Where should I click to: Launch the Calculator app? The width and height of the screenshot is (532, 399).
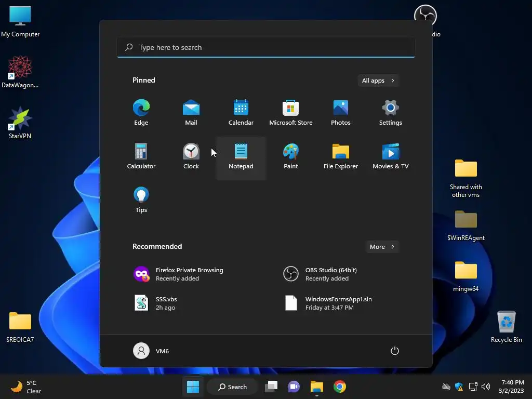pos(141,156)
